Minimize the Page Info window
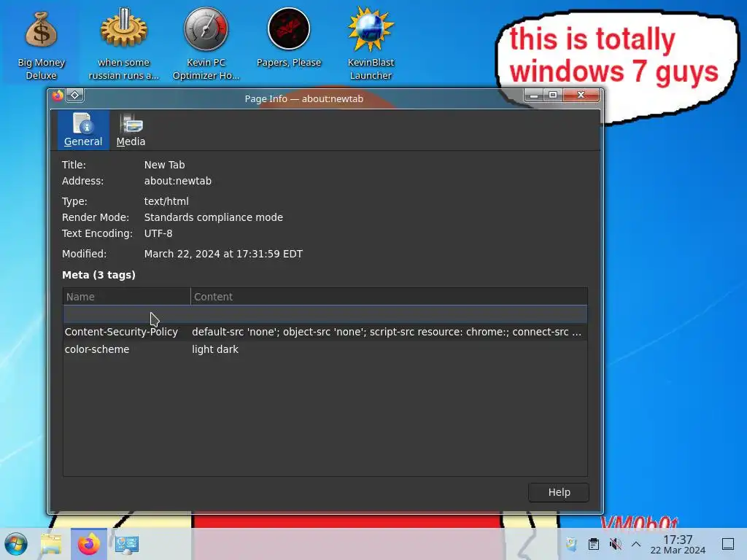The image size is (747, 560). pyautogui.click(x=534, y=96)
